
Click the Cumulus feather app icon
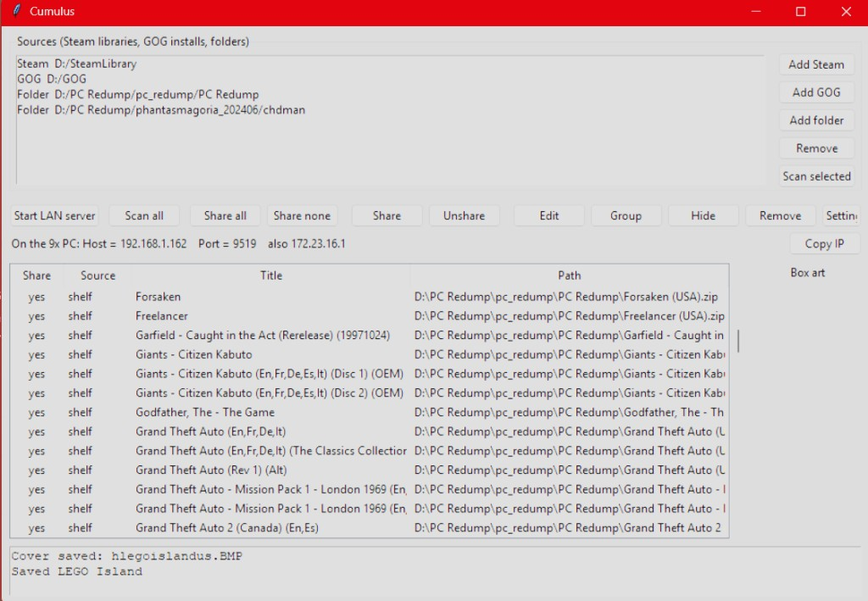point(17,11)
